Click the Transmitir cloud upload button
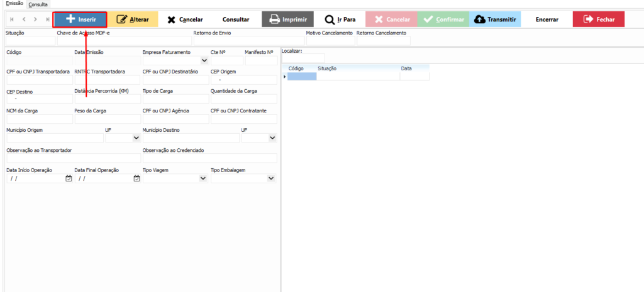Viewport: 644px width, 292px height. [x=496, y=19]
